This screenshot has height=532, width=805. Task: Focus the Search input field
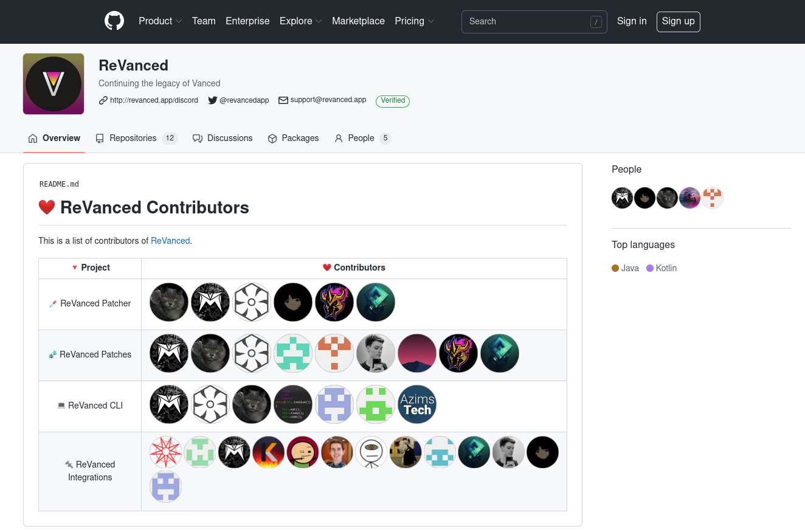[x=534, y=21]
